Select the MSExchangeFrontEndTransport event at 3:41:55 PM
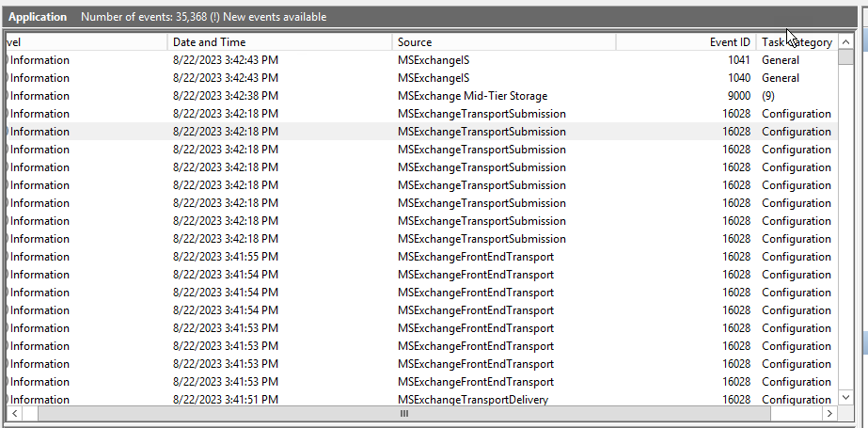Viewport: 868px width, 428px height. (x=421, y=257)
